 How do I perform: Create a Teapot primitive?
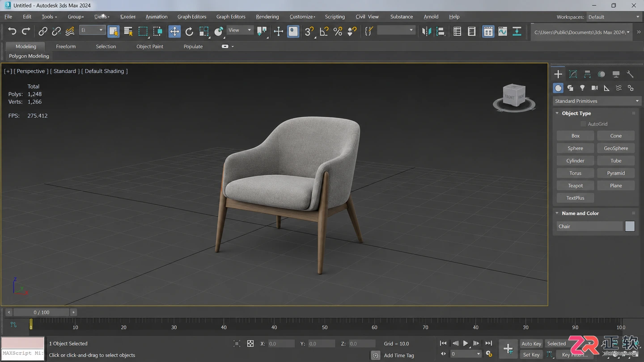click(575, 185)
